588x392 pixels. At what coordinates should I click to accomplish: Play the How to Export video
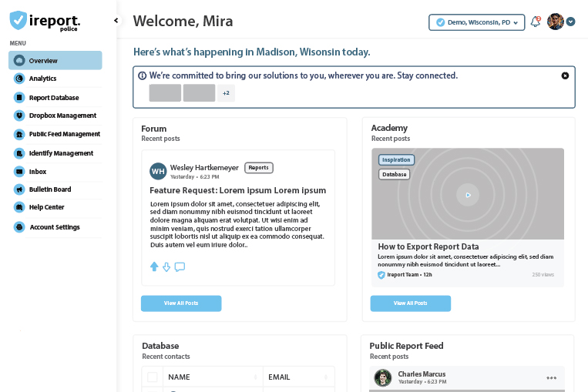click(467, 195)
